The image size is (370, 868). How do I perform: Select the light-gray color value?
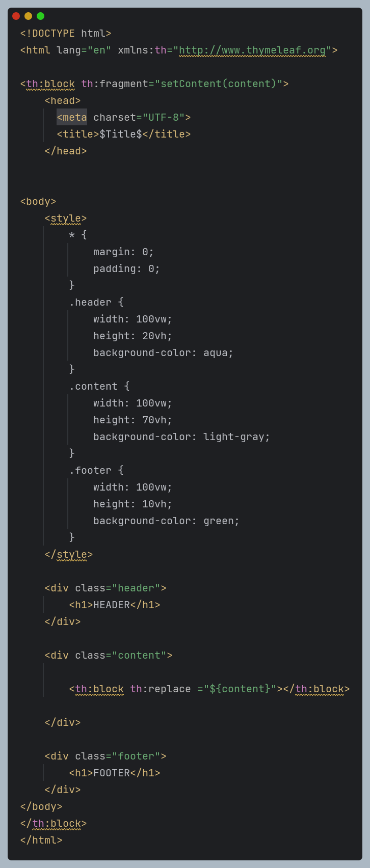234,437
